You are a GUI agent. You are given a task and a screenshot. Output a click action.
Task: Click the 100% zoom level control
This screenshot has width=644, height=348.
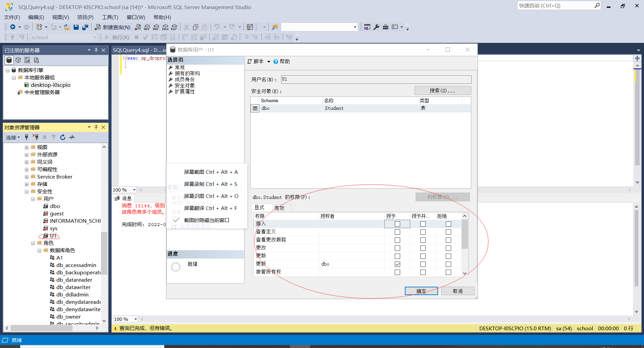pyautogui.click(x=124, y=190)
